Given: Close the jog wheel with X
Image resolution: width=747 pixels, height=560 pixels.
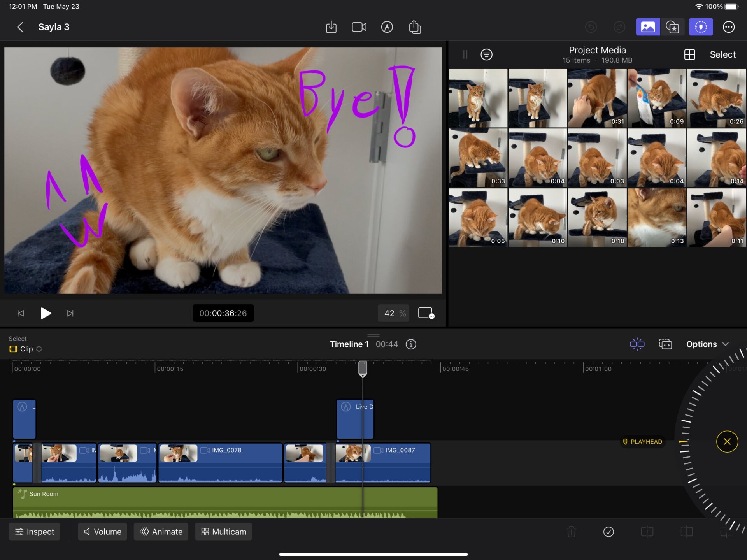Looking at the screenshot, I should pyautogui.click(x=727, y=441).
